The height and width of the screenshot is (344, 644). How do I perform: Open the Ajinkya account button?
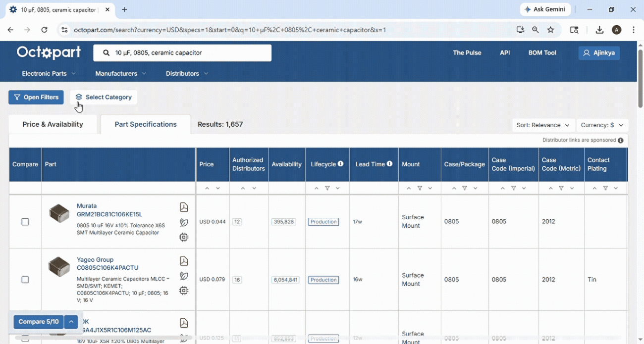599,53
